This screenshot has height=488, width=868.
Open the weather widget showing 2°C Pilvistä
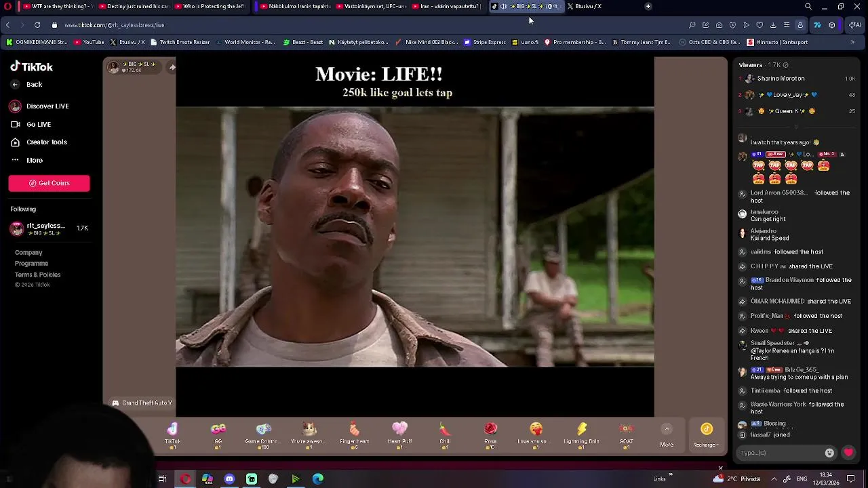[x=736, y=479]
